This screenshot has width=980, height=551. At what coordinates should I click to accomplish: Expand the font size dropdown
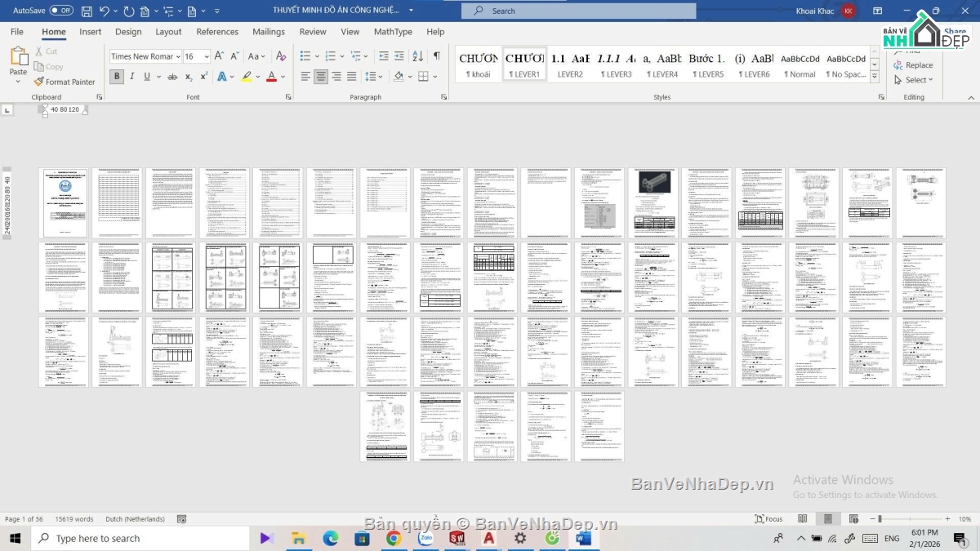click(x=207, y=56)
